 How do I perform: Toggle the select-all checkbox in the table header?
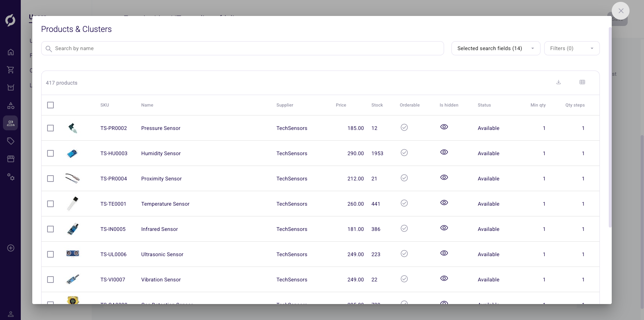coord(50,105)
